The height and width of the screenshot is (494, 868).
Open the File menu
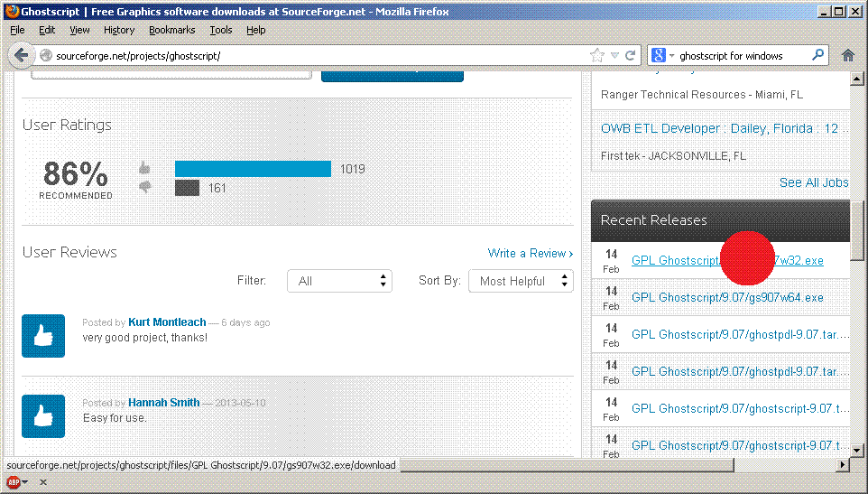pyautogui.click(x=17, y=30)
